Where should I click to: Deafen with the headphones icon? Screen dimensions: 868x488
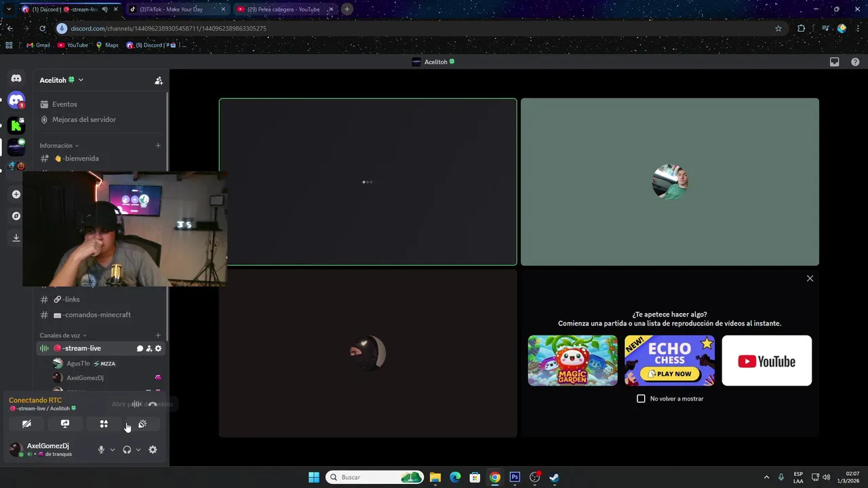(x=127, y=449)
